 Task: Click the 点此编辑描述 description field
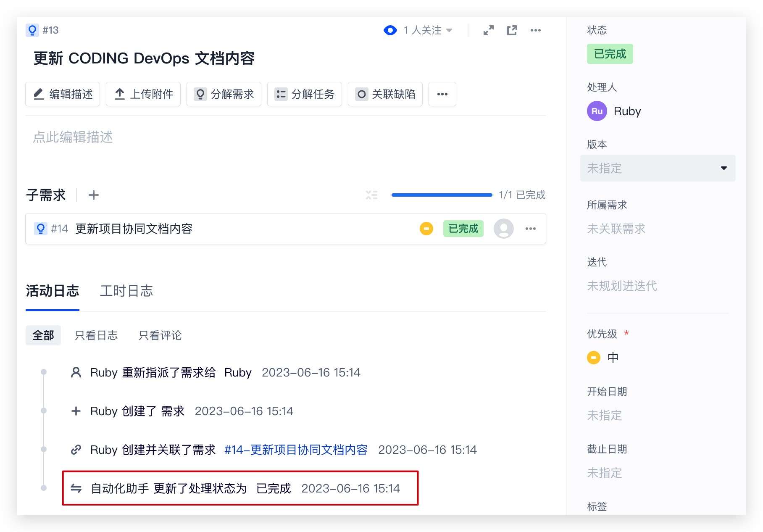click(x=73, y=137)
